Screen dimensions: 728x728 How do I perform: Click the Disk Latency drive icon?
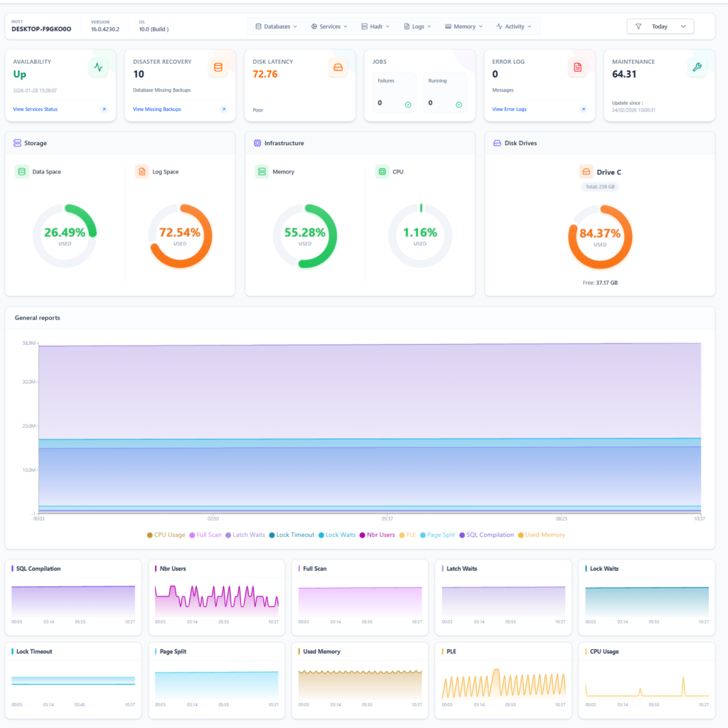(x=338, y=68)
